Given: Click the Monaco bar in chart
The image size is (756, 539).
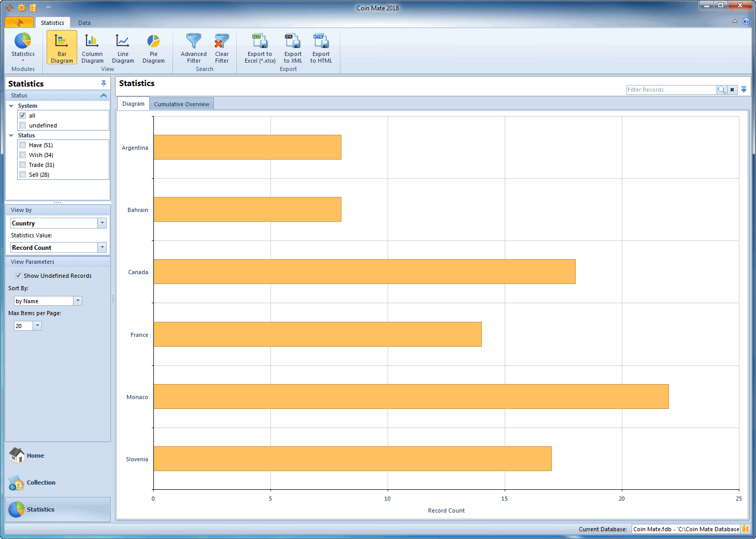Looking at the screenshot, I should coord(410,396).
